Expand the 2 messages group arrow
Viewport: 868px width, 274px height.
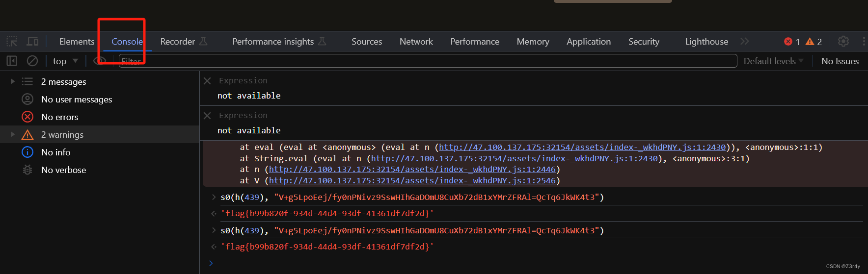(x=13, y=81)
